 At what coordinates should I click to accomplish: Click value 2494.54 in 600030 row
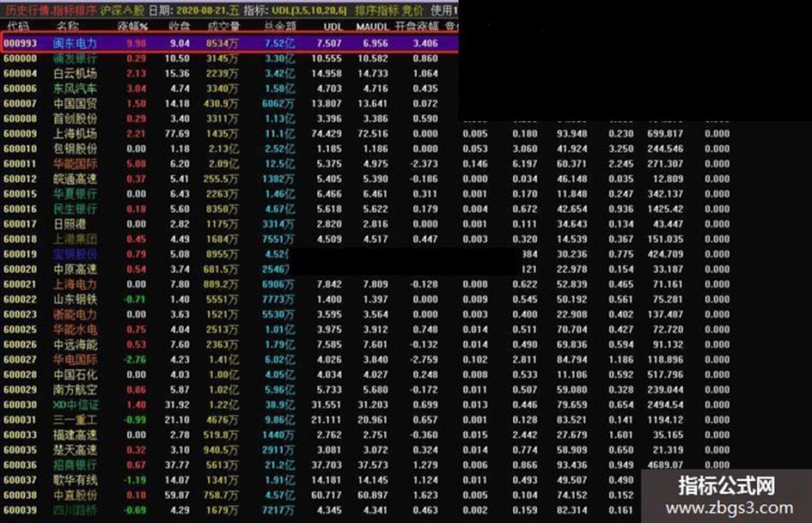(x=665, y=405)
